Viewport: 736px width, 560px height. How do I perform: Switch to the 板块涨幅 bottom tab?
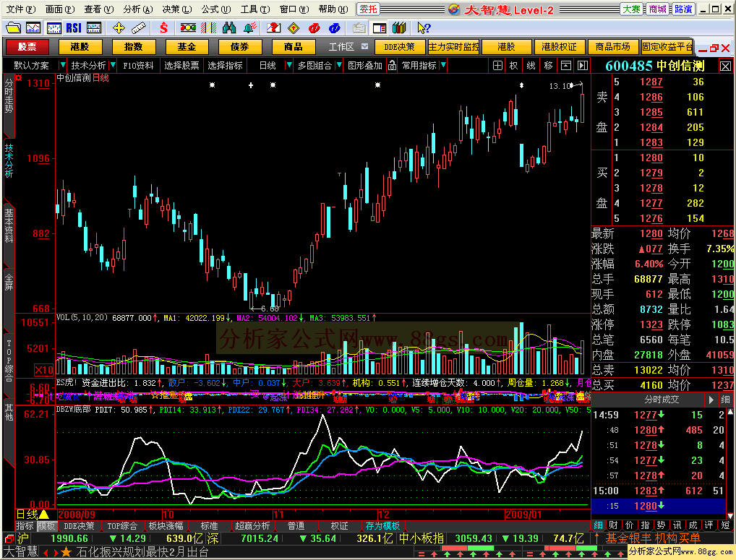tap(166, 526)
